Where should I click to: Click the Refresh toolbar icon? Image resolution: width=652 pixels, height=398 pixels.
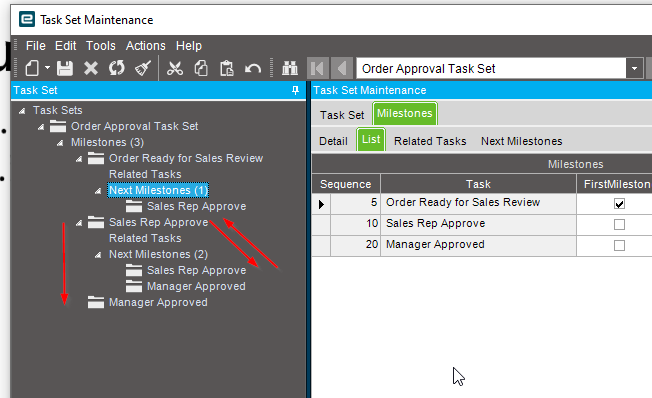[x=116, y=68]
